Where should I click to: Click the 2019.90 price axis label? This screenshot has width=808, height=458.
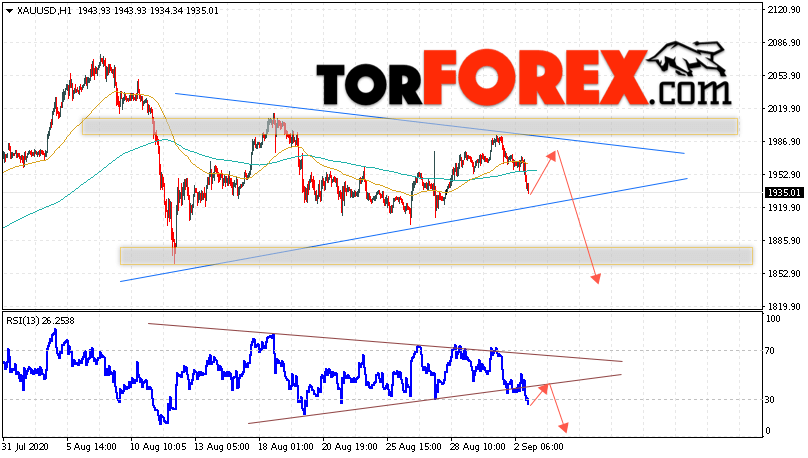tap(784, 109)
